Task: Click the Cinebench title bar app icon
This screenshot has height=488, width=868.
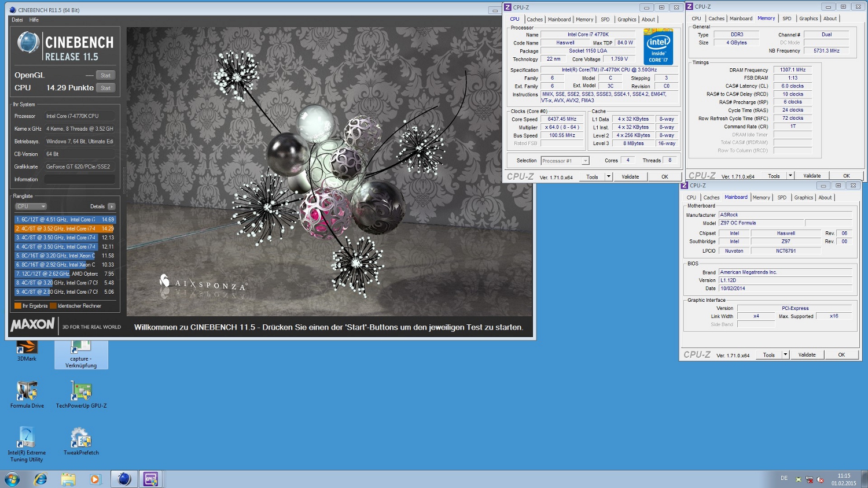Action: pyautogui.click(x=13, y=10)
